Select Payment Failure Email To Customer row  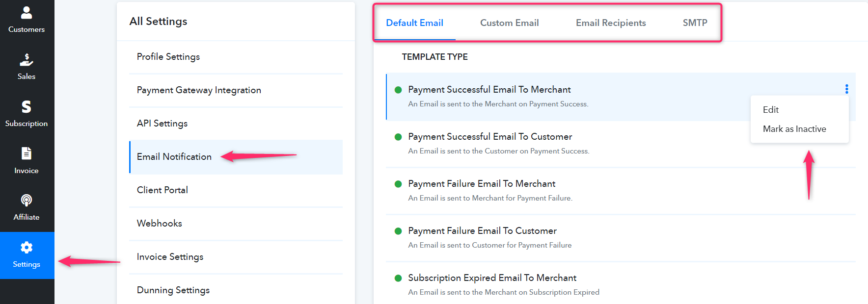[x=621, y=238]
